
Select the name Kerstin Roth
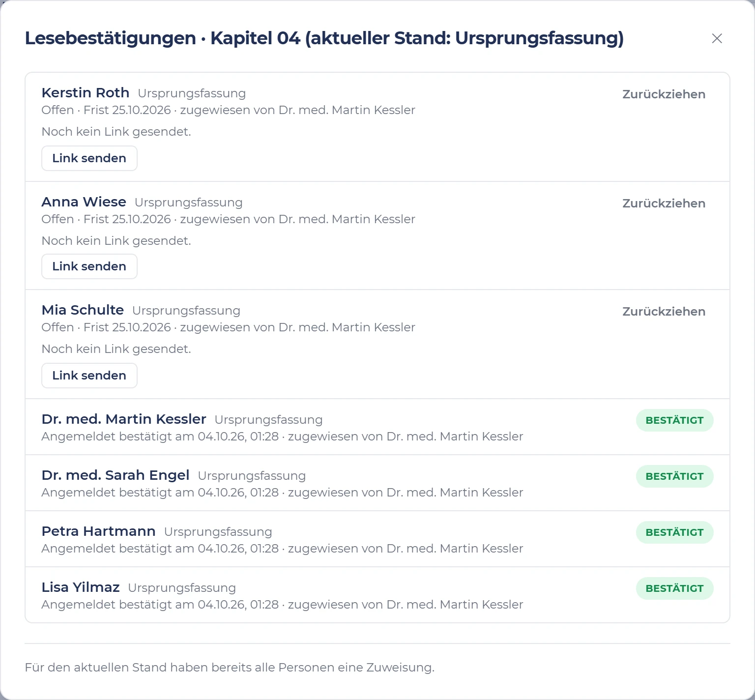coord(86,93)
